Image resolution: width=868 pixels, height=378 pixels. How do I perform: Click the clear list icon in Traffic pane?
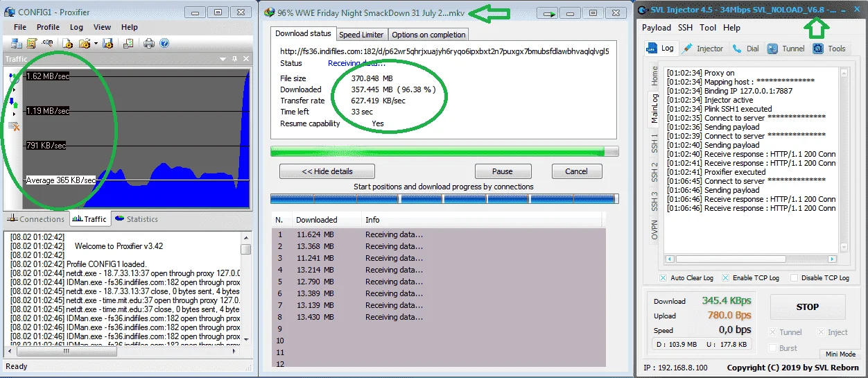[14, 126]
